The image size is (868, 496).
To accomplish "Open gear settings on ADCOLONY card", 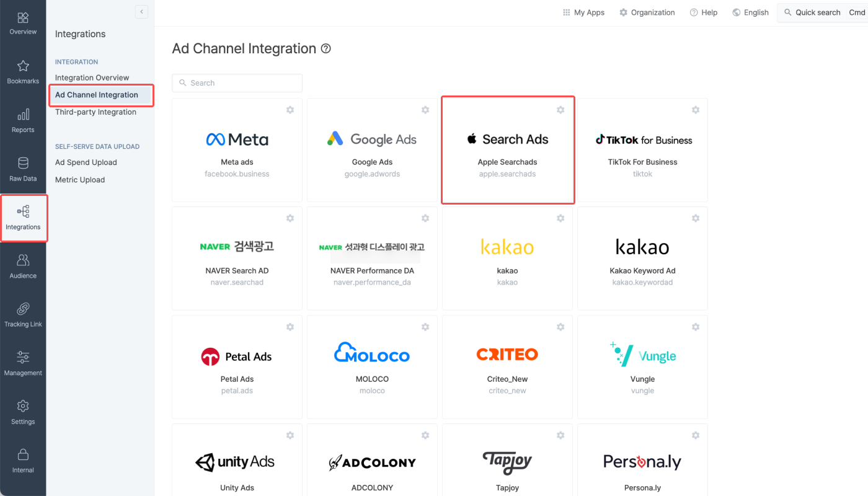I will 425,435.
